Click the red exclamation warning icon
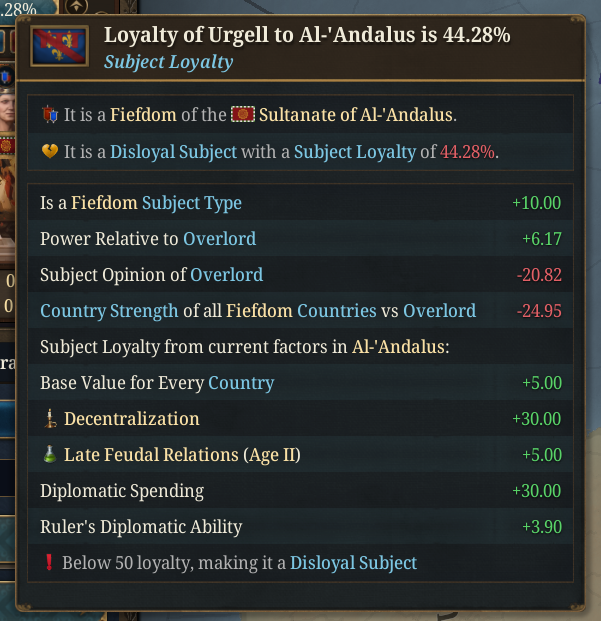This screenshot has width=601, height=621. [x=48, y=562]
